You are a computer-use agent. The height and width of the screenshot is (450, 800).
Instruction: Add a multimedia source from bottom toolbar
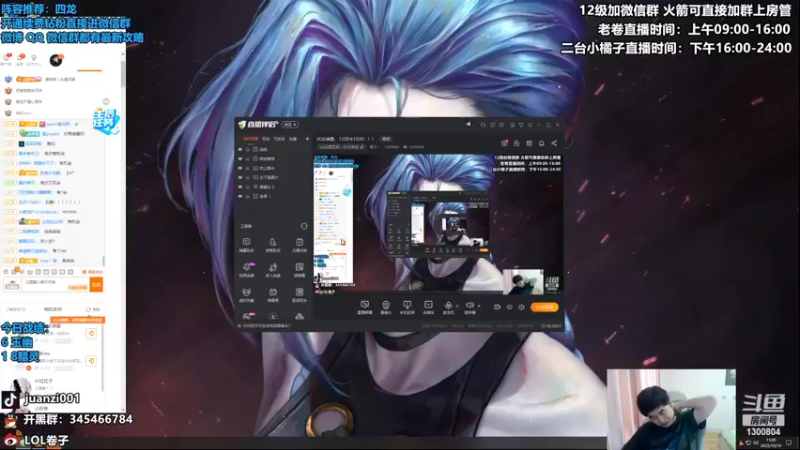[428, 307]
